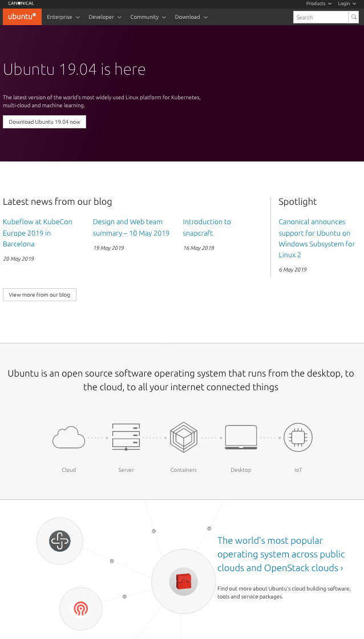The image size is (364, 639).
Task: Expand the Enterprise menu
Action: 63,17
